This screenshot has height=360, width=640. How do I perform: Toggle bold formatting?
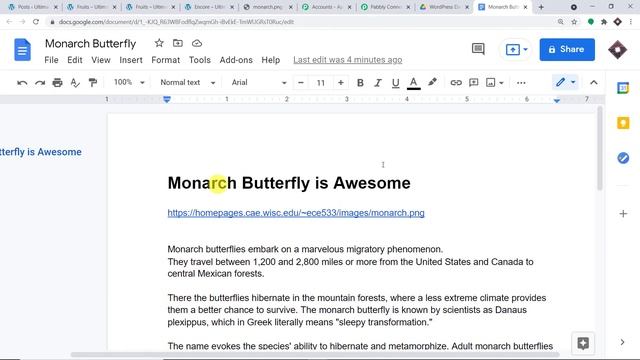click(360, 83)
